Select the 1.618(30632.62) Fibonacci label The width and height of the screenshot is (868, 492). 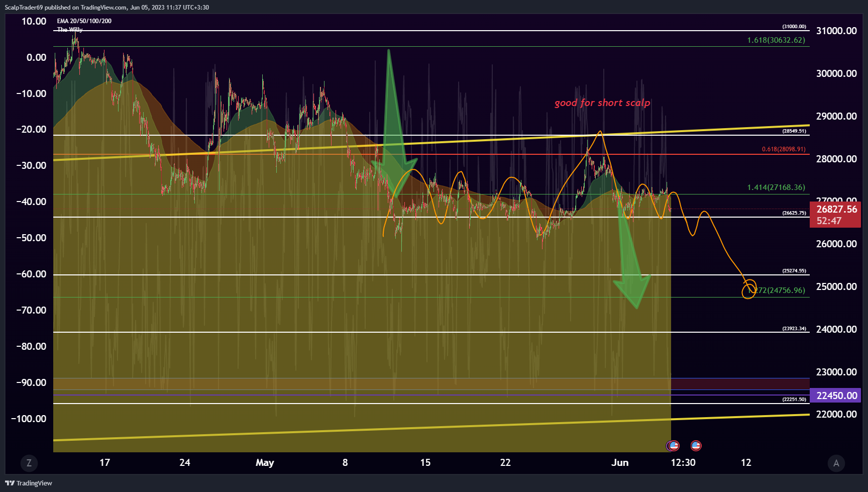[776, 40]
